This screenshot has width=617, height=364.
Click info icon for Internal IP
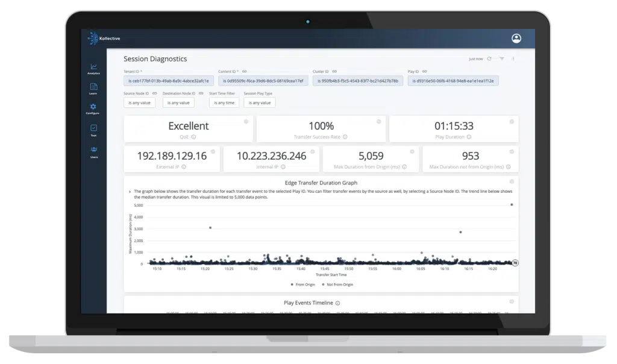click(283, 167)
